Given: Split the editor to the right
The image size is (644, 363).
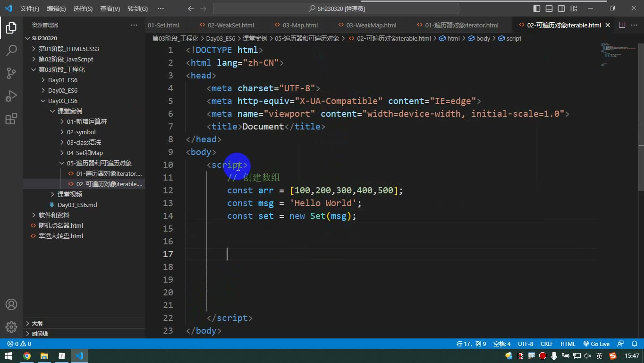Looking at the screenshot, I should 622,25.
